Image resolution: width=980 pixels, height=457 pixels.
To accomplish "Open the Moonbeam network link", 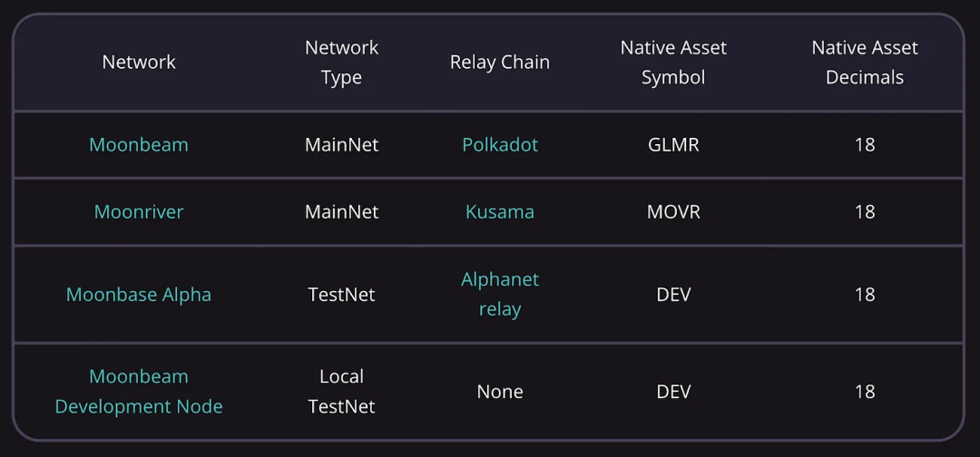I will click(x=139, y=145).
